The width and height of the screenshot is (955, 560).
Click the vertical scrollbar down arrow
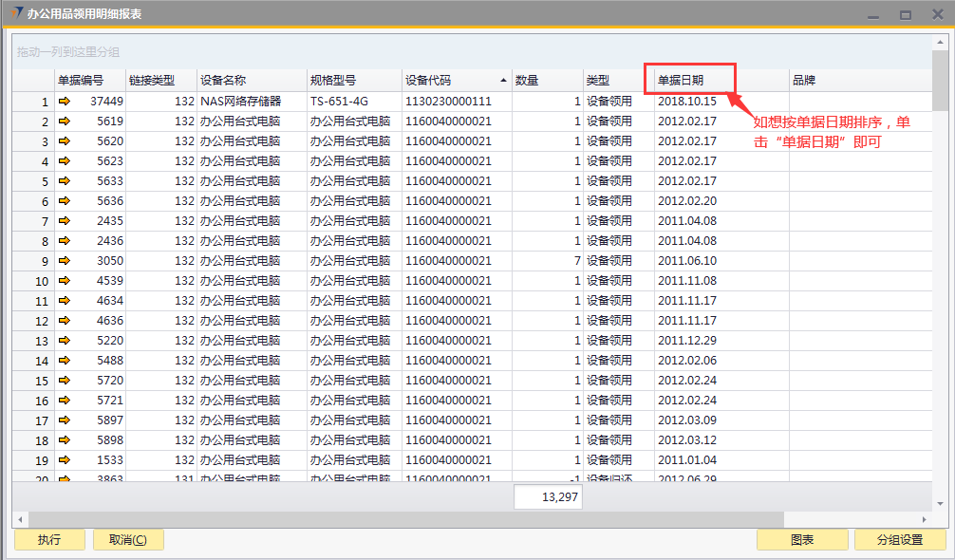point(940,503)
